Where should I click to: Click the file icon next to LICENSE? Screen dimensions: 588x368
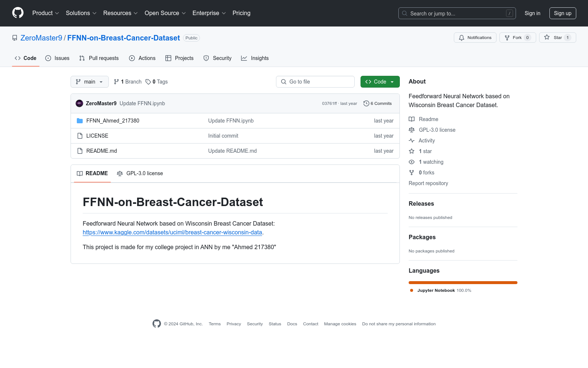coord(80,136)
